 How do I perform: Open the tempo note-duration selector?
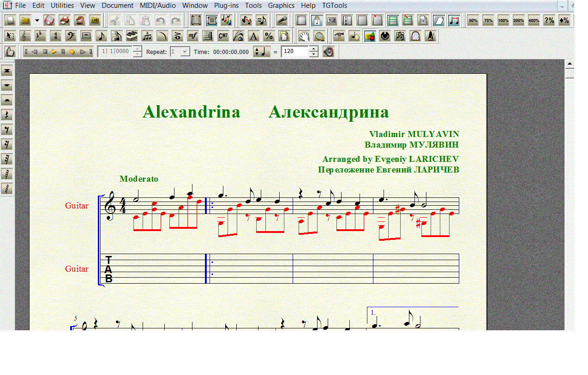260,52
